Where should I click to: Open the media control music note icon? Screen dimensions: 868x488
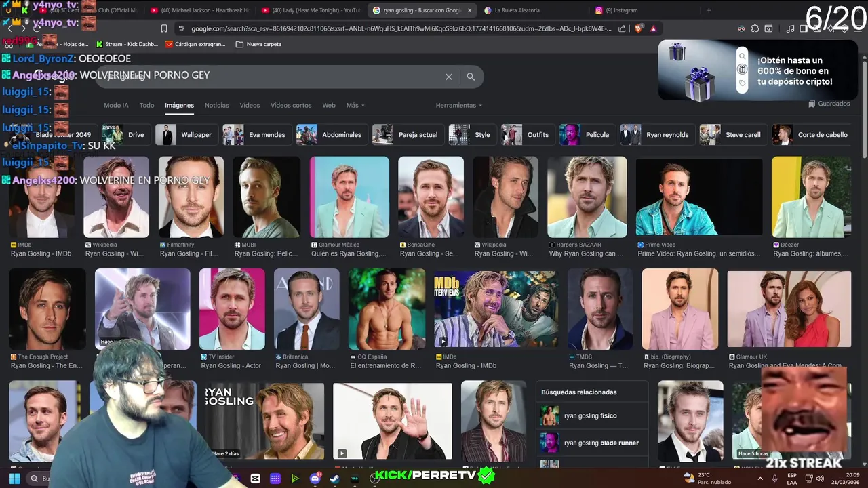tap(791, 28)
